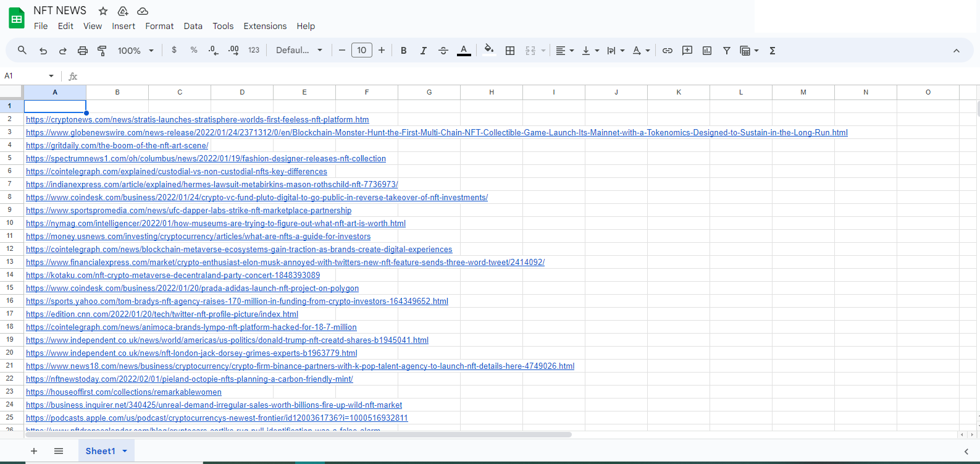Select column D header
This screenshot has height=464, width=980.
[242, 92]
